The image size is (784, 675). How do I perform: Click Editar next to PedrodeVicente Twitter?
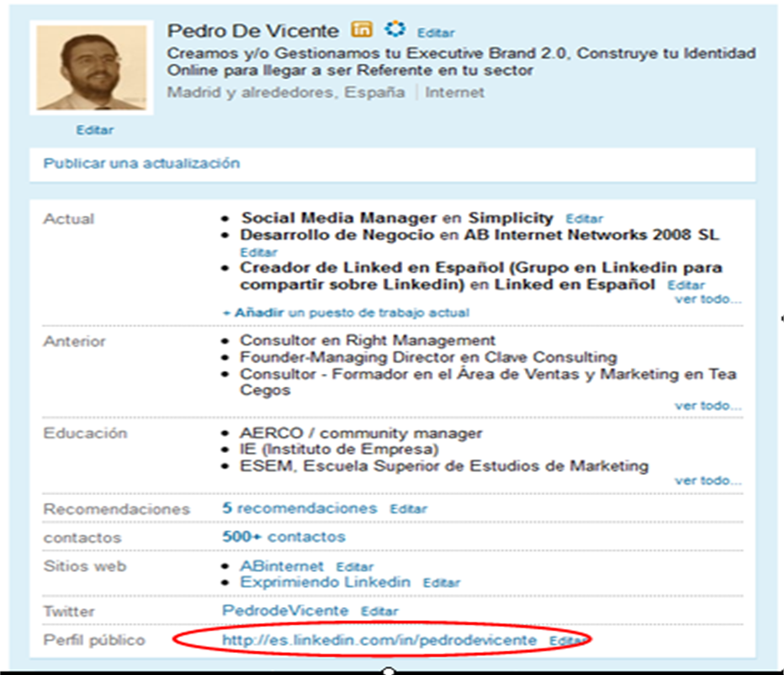point(379,612)
